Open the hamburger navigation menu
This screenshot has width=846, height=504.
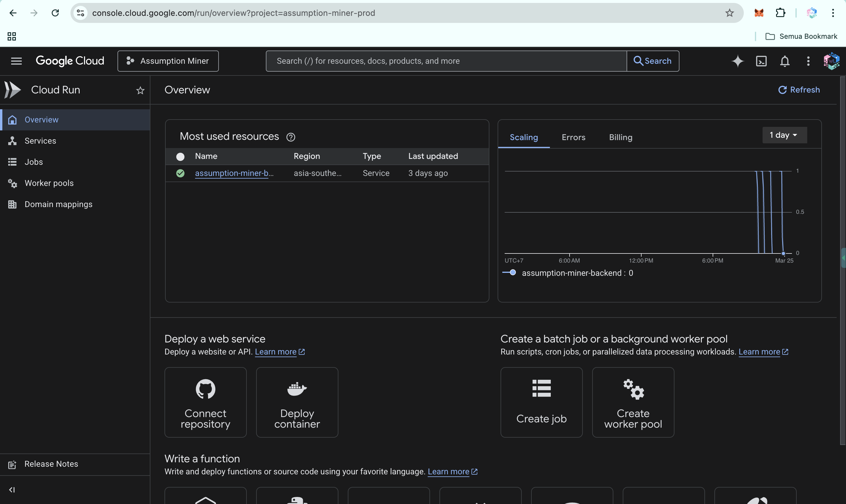16,61
